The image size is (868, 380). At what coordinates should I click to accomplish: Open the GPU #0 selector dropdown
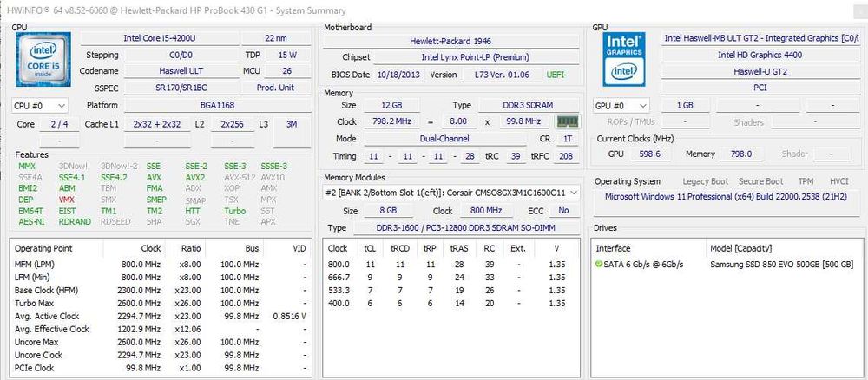[x=621, y=105]
